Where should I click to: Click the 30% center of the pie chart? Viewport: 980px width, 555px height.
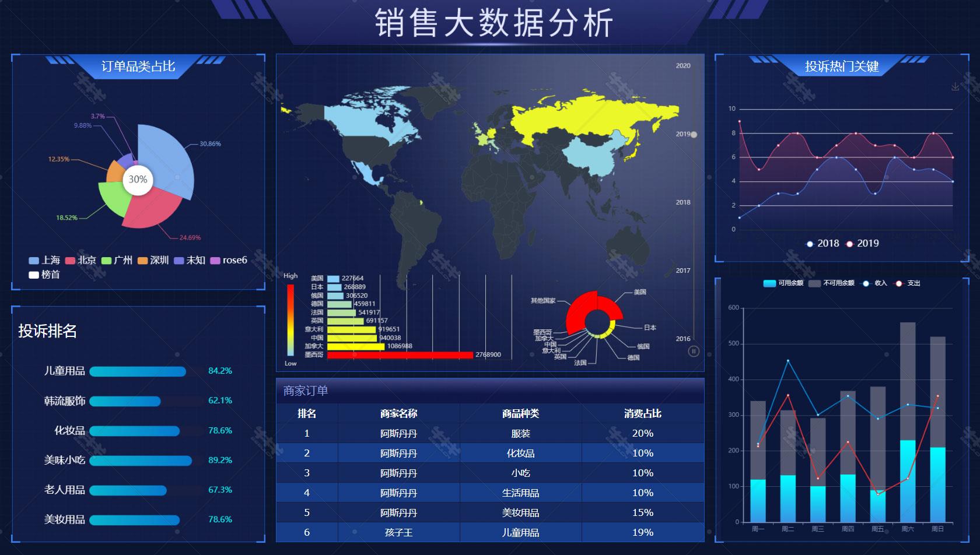(x=138, y=180)
